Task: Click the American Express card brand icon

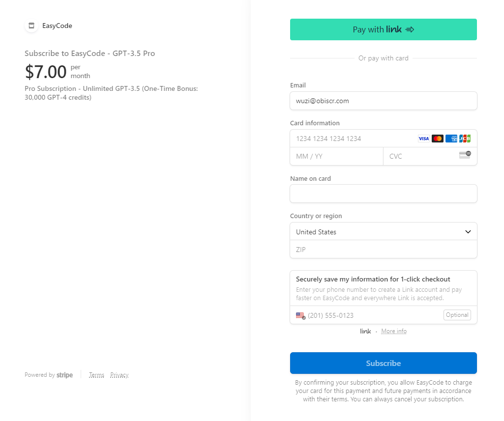Action: click(x=451, y=139)
